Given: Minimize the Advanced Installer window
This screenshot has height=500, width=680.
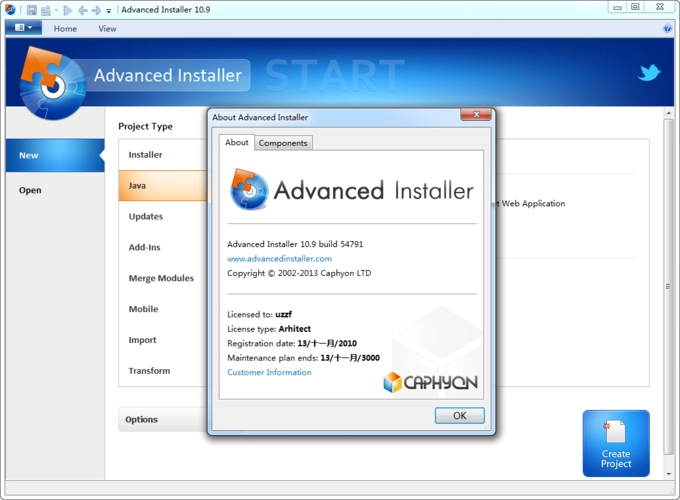Looking at the screenshot, I should click(618, 7).
